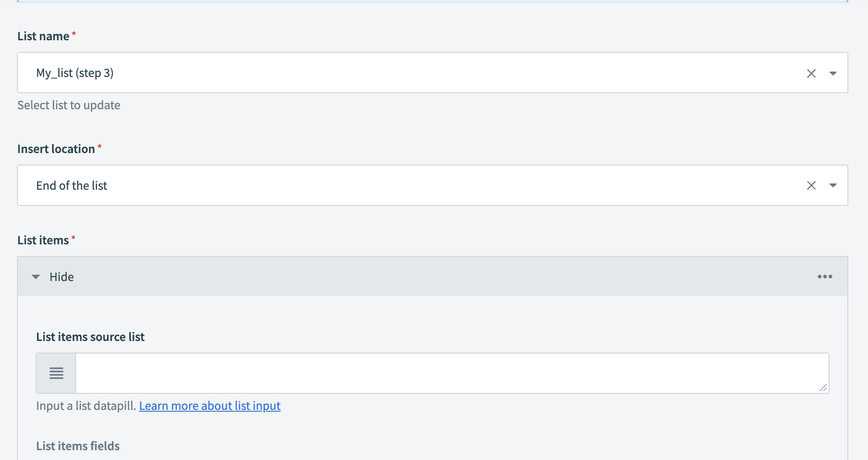
Task: Open the Learn more about list input link
Action: (209, 406)
